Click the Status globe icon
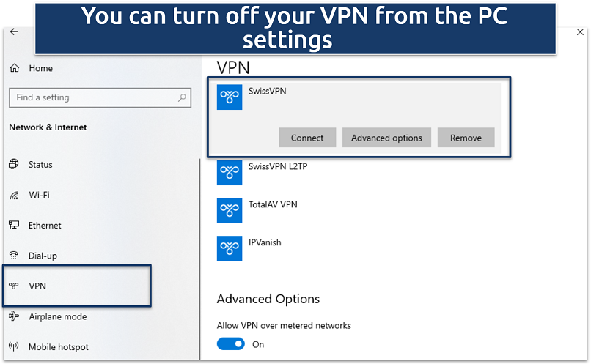 pyautogui.click(x=14, y=165)
